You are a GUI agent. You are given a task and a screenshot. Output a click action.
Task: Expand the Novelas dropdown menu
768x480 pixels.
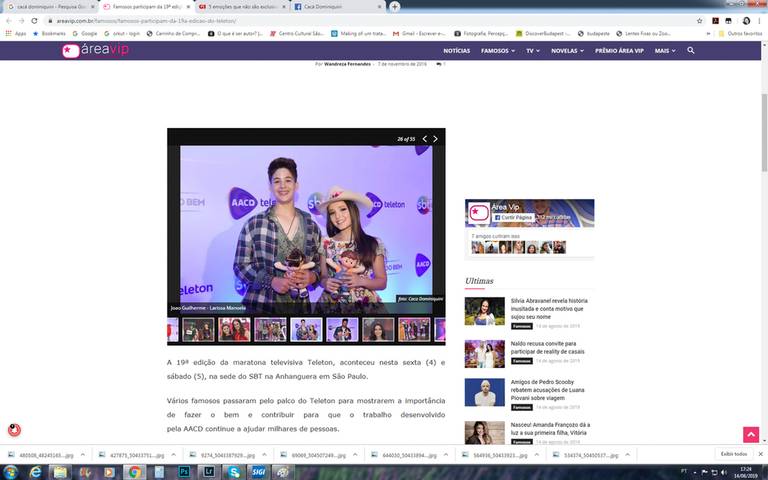click(567, 51)
